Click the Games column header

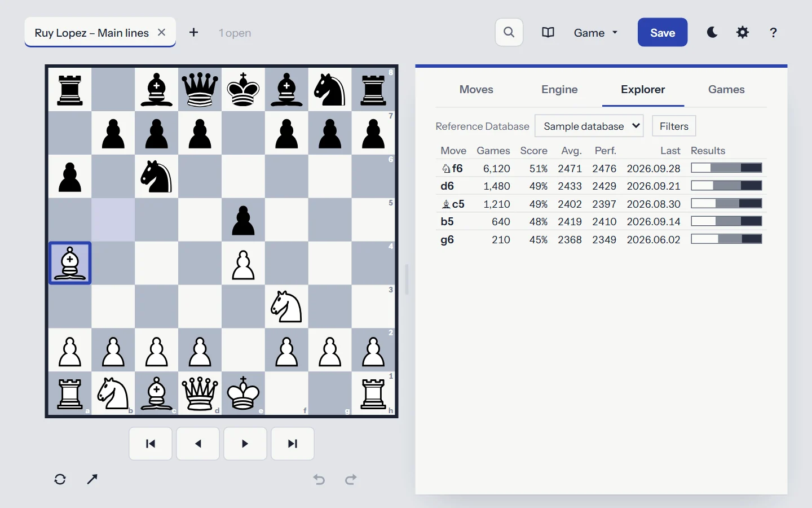(493, 151)
